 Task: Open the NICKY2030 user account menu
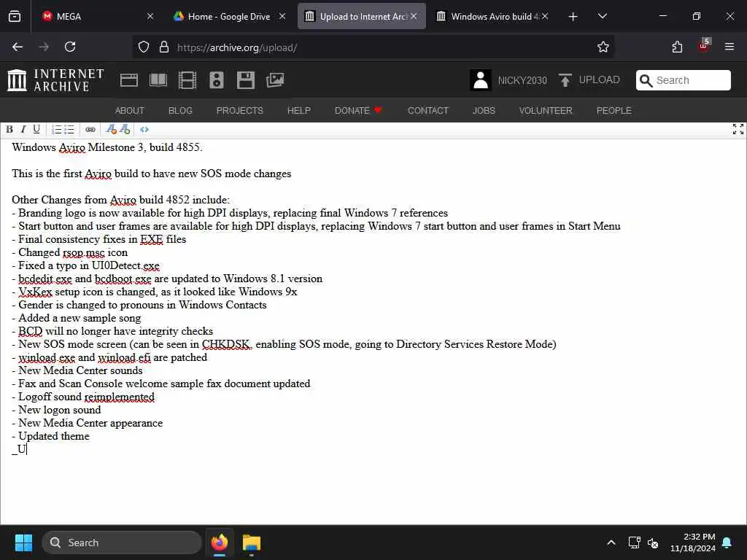tap(508, 80)
